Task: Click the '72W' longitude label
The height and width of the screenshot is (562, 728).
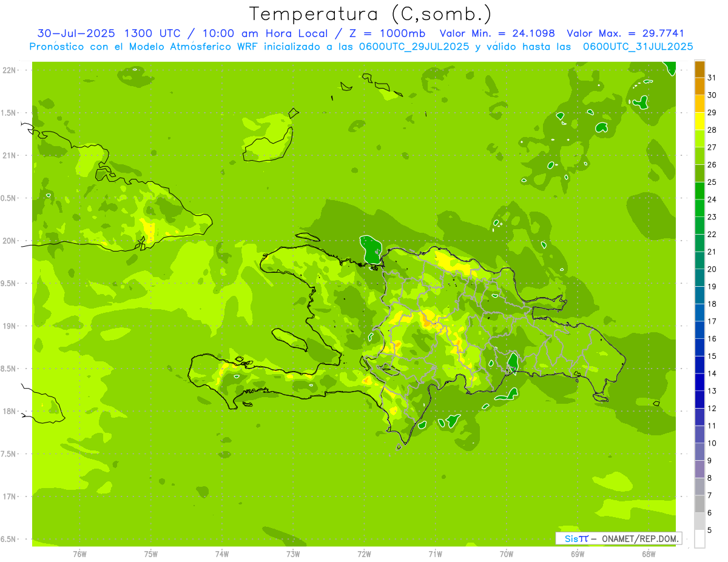Action: [x=365, y=554]
